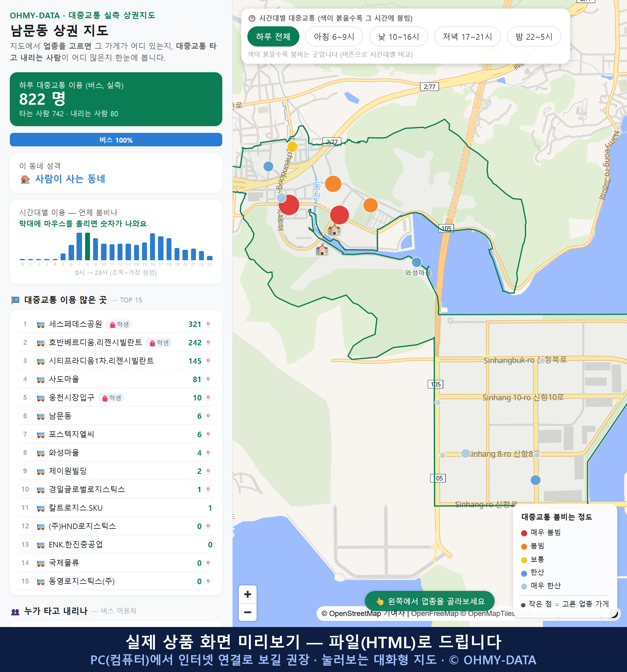
Task: Click the 학생 badge on 웅천시장입구 row
Action: point(111,398)
